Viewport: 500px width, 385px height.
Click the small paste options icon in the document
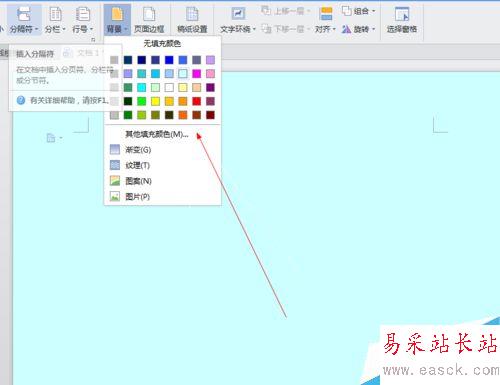(51, 138)
